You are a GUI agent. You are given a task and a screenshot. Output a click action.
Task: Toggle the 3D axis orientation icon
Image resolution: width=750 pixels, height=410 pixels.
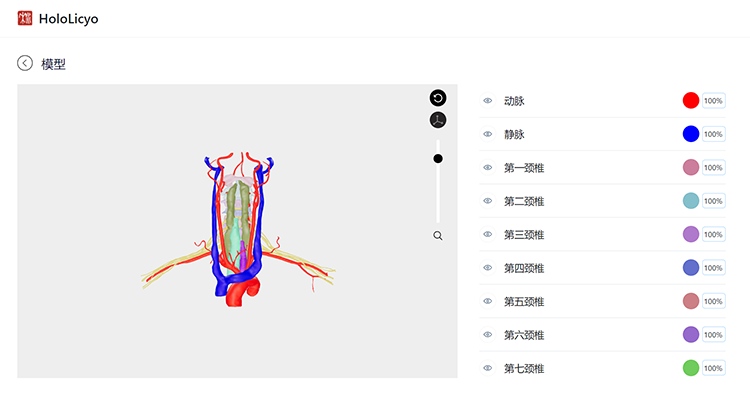click(438, 120)
